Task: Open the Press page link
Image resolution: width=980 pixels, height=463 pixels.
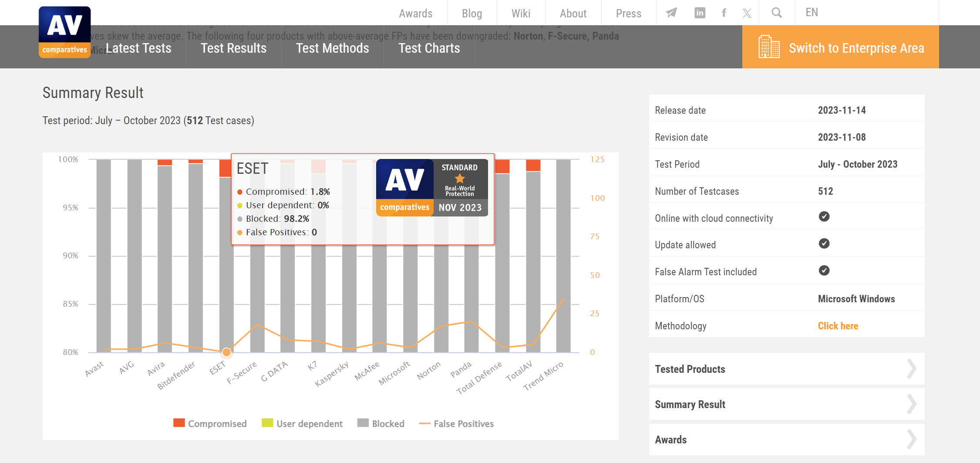Action: click(628, 14)
